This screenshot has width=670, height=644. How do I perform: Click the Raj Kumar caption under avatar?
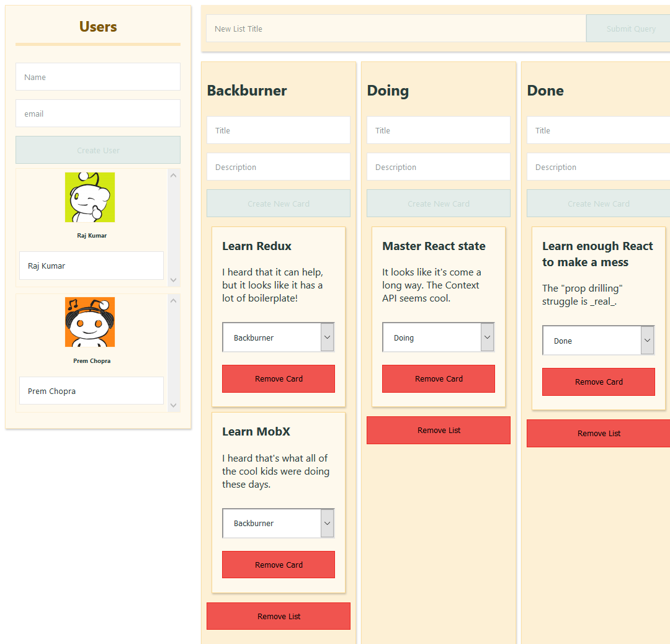click(92, 236)
